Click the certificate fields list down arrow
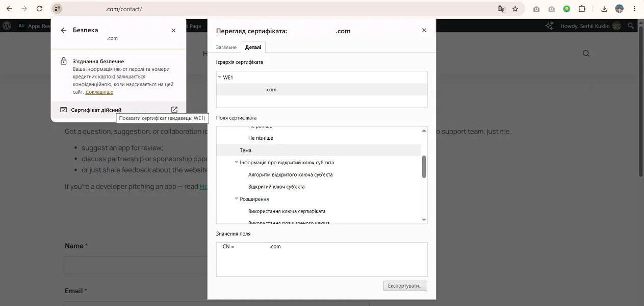This screenshot has width=644, height=306. tap(424, 220)
